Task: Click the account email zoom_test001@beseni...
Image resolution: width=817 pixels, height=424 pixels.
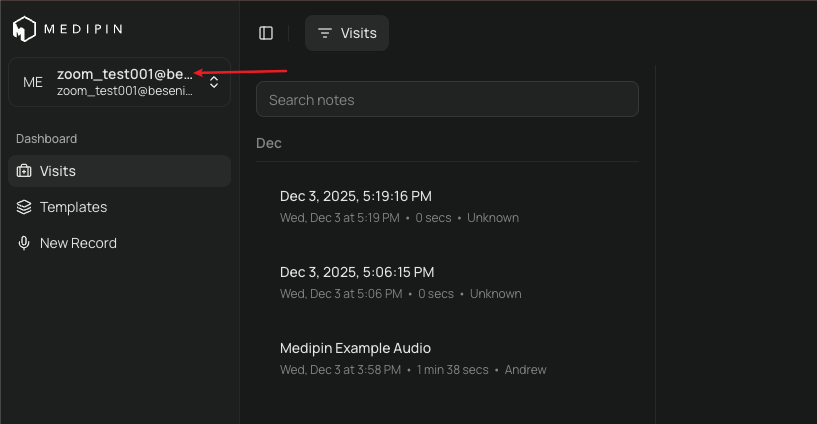Action: [x=125, y=91]
